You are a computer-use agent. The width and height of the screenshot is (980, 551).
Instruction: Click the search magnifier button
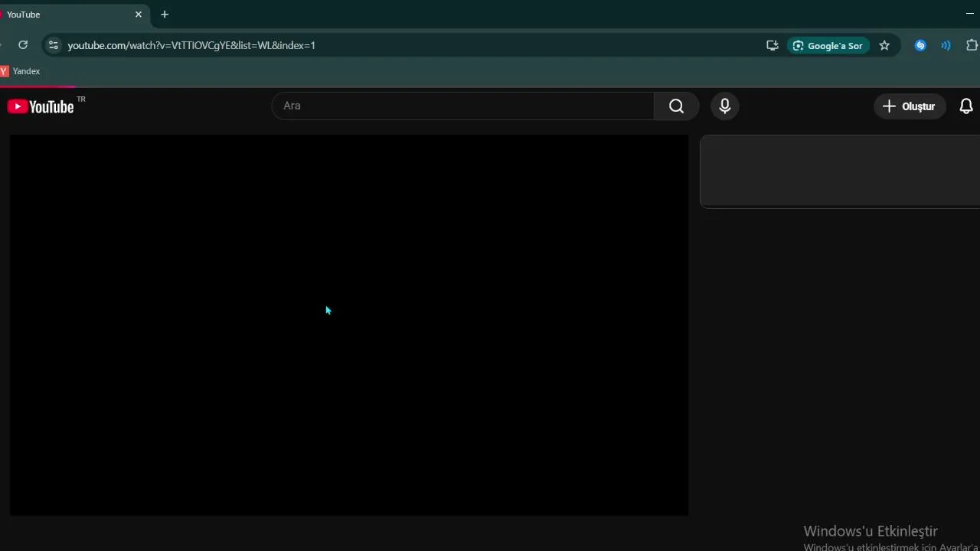click(x=676, y=106)
